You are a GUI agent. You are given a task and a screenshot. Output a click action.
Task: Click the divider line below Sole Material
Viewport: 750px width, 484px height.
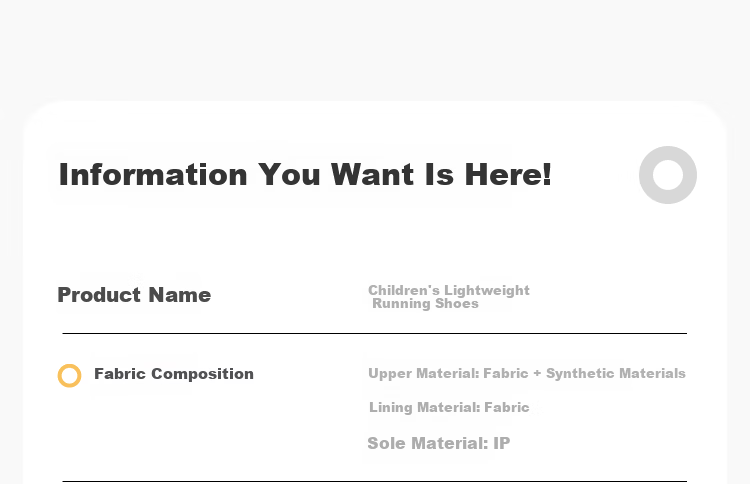coord(375,481)
